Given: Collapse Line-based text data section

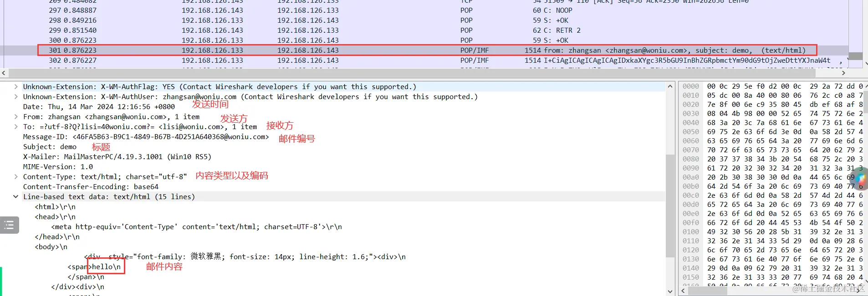Looking at the screenshot, I should [16, 197].
